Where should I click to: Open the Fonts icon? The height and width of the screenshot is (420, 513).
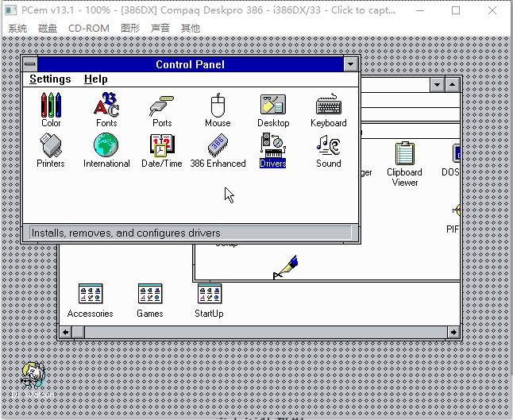pyautogui.click(x=106, y=110)
